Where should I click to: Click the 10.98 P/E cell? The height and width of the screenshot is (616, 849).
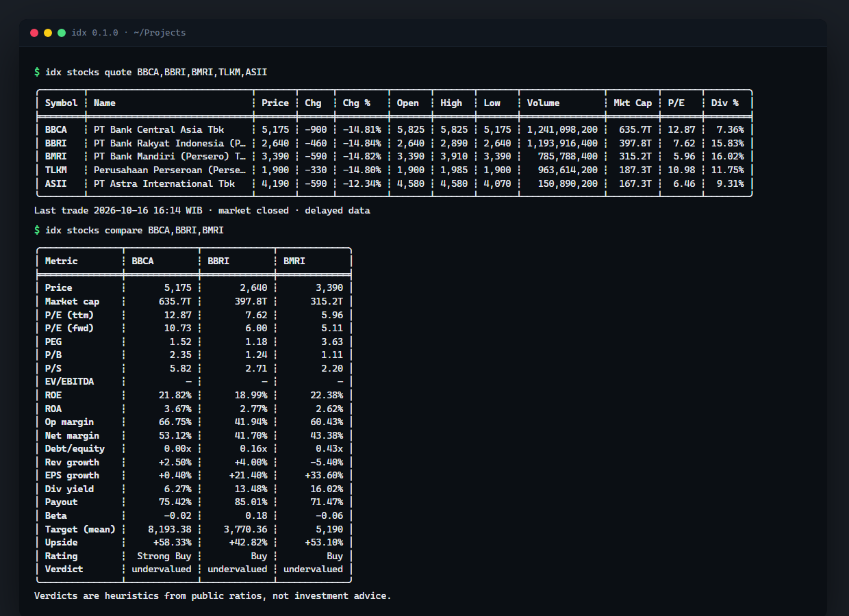pos(682,170)
